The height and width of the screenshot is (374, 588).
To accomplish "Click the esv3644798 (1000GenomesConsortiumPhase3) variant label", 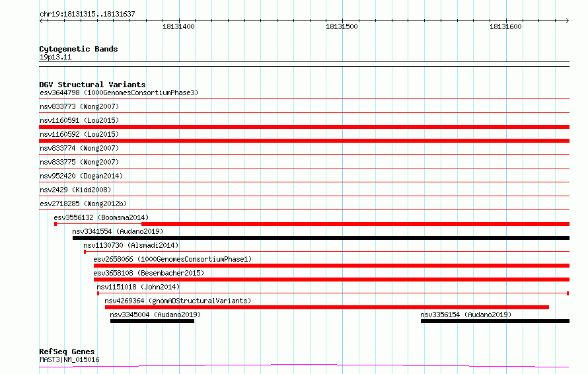I will click(119, 93).
